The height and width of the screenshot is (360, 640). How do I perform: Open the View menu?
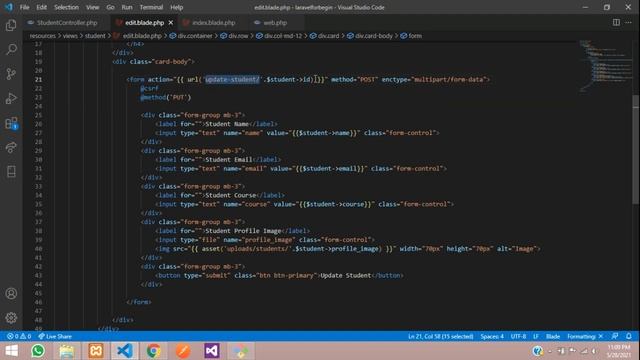[x=93, y=7]
